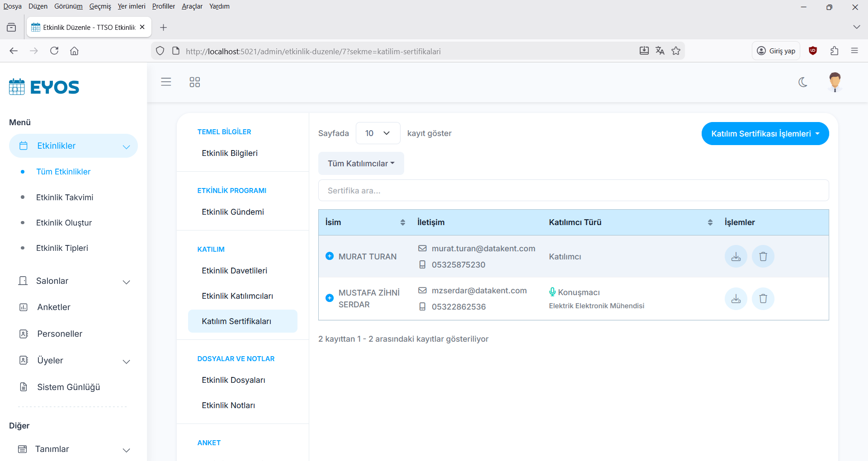Open Tüm Katılımcılar filter dropdown
Image resolution: width=868 pixels, height=461 pixels.
361,164
